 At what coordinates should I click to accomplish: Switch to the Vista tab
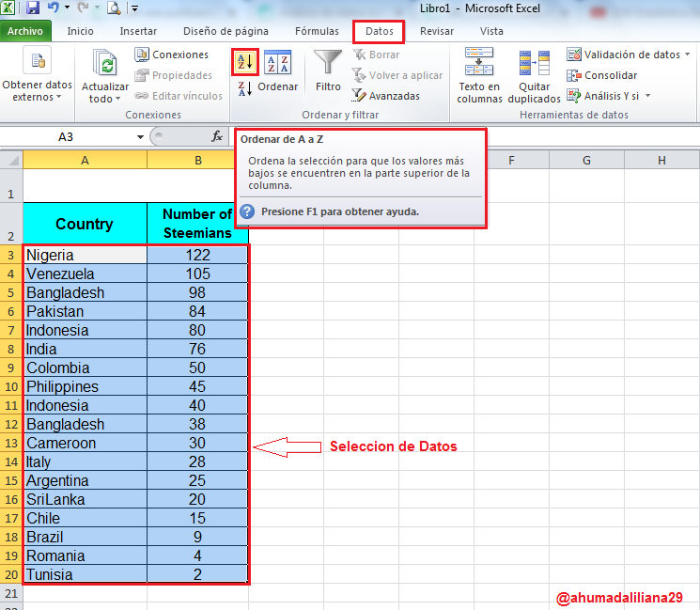(491, 31)
